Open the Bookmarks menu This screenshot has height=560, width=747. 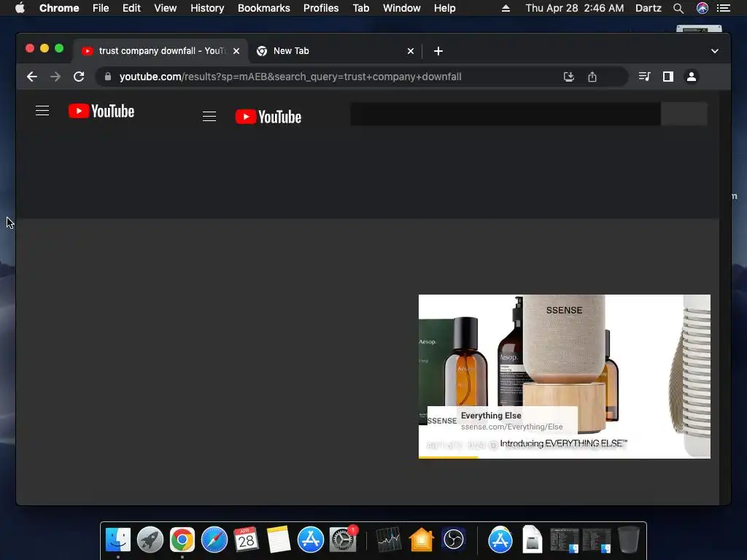tap(264, 8)
